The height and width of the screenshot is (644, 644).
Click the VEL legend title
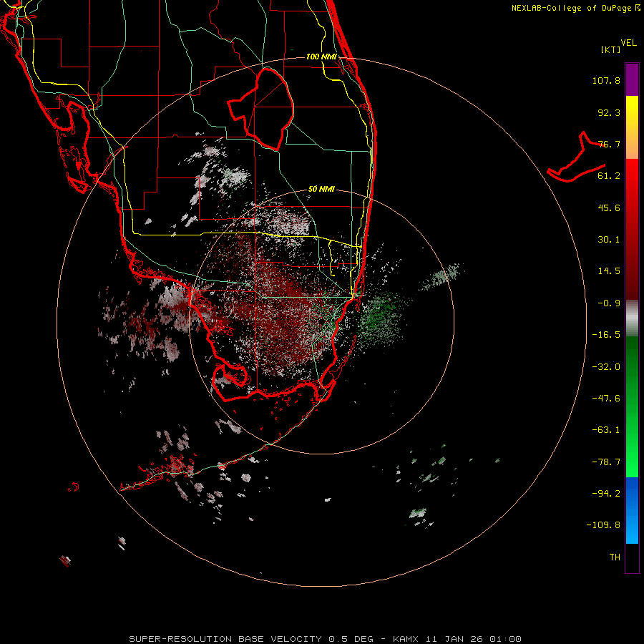628,43
